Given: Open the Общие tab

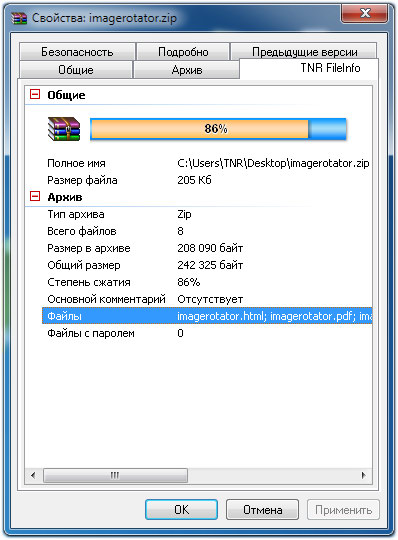Looking at the screenshot, I should (x=76, y=70).
